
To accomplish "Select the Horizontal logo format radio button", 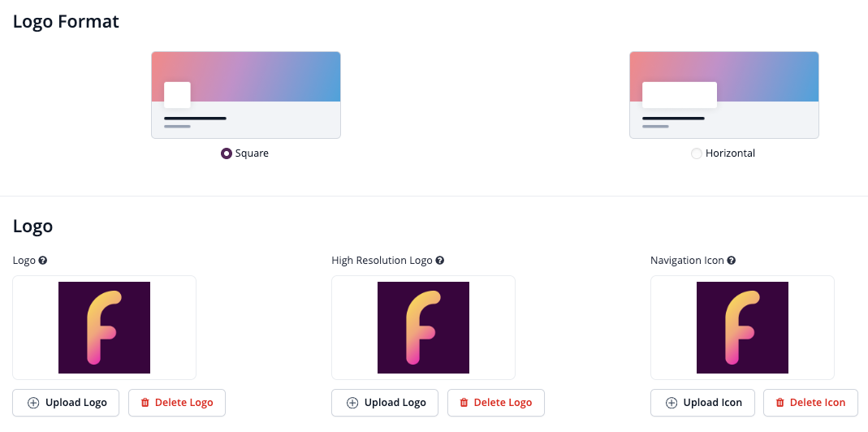I will (x=697, y=153).
